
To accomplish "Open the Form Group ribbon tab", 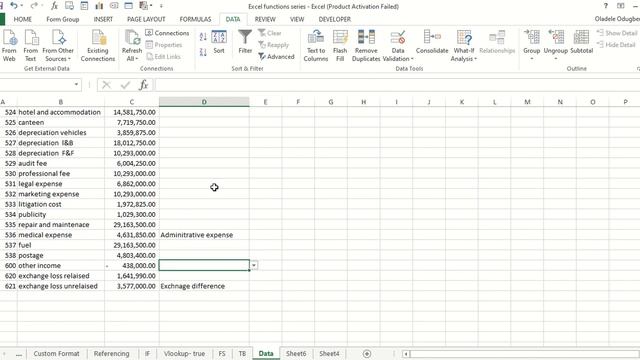I will tap(62, 19).
